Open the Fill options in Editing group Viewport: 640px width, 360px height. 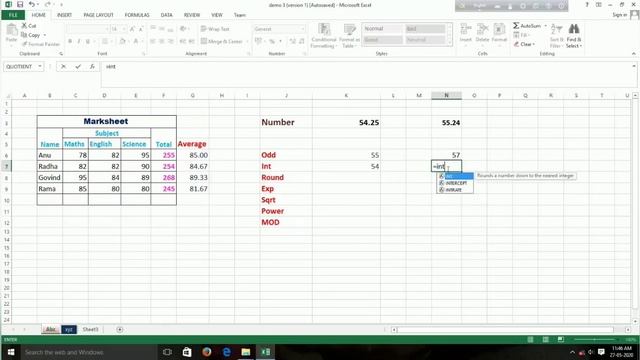click(x=521, y=35)
